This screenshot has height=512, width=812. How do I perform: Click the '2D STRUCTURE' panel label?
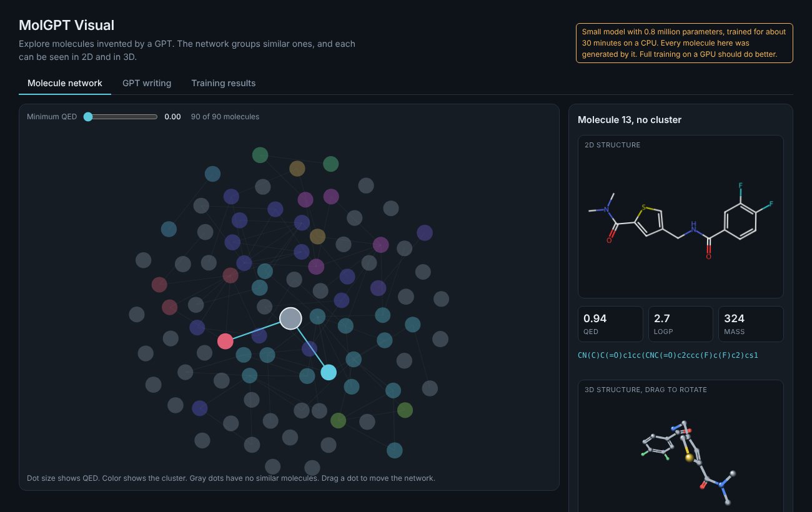coord(613,145)
